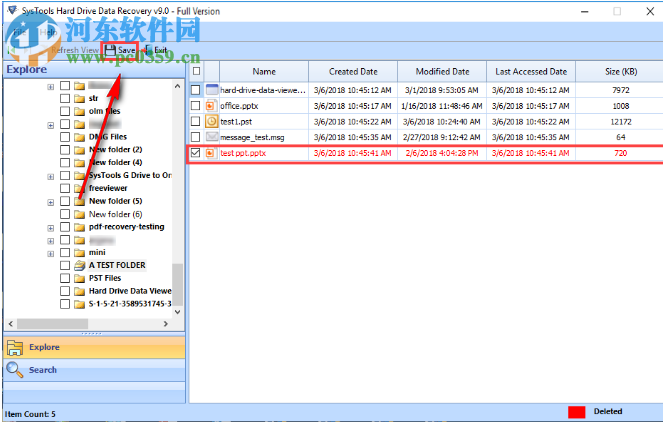Click the test ppt.pptx file icon
This screenshot has height=423, width=663.
211,153
